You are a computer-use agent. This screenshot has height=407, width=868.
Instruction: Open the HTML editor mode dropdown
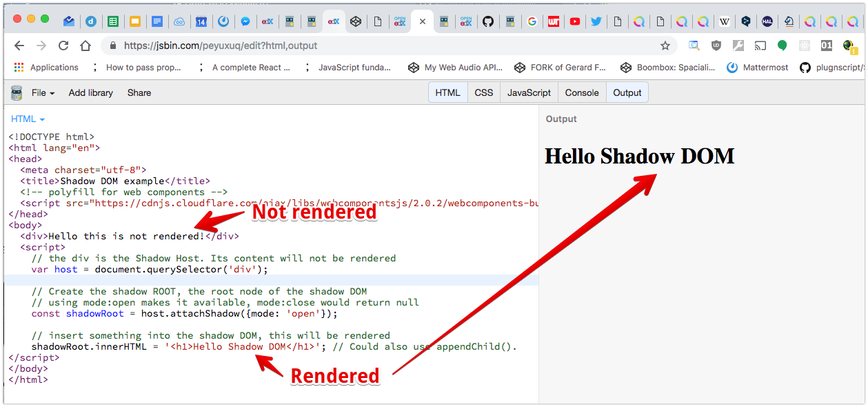click(x=27, y=119)
